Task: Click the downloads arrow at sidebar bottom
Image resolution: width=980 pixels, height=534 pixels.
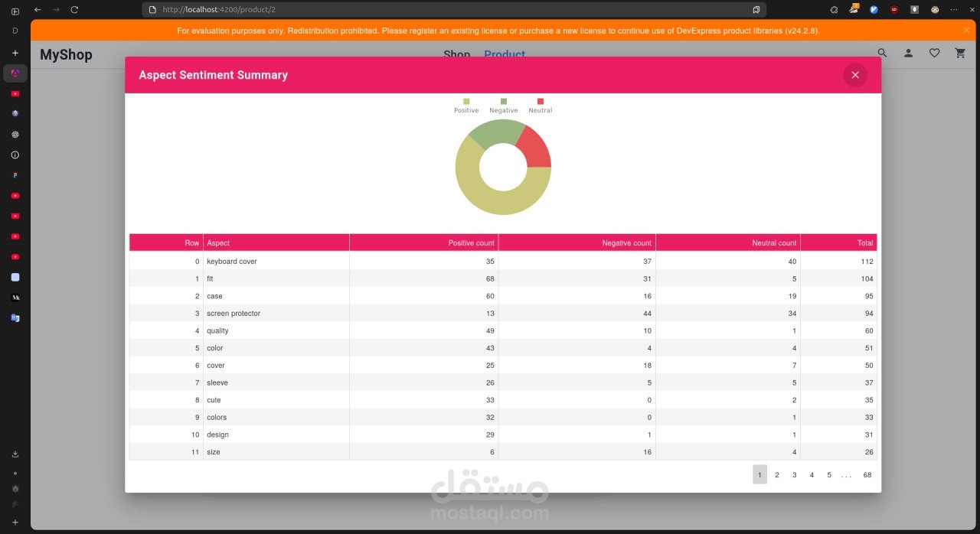Action: (15, 454)
